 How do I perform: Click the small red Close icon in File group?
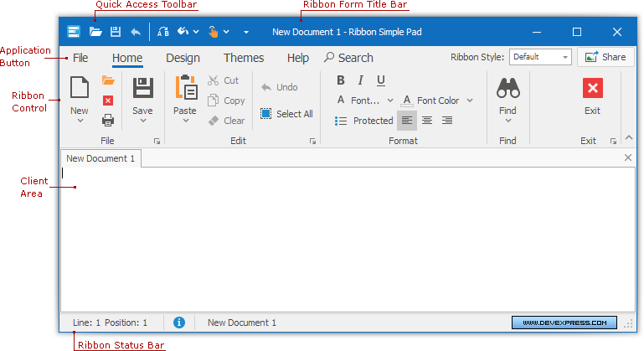108,101
